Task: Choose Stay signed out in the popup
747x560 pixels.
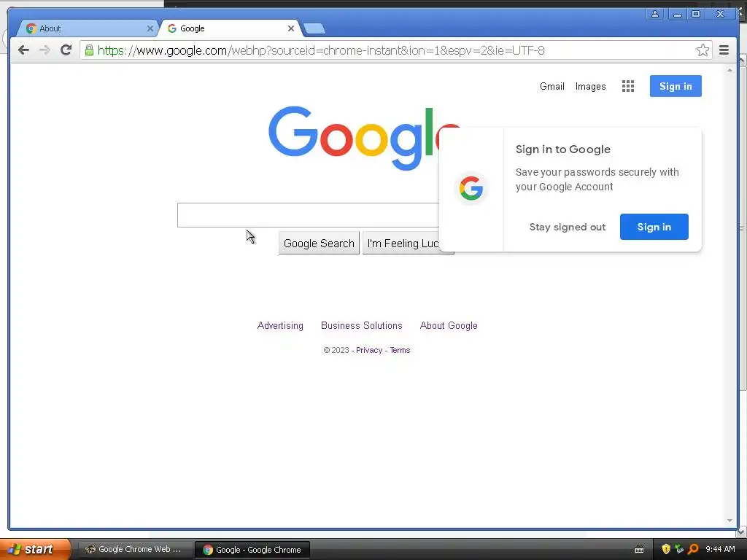Action: coord(568,227)
